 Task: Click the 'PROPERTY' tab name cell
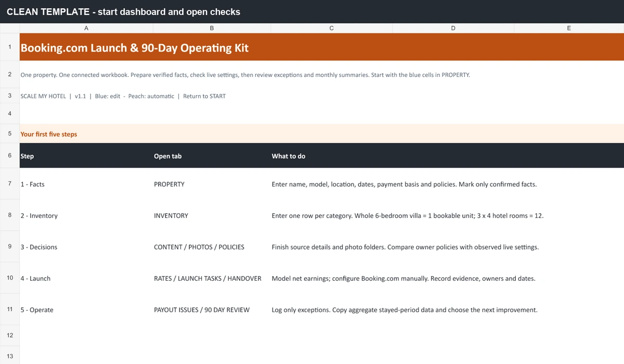tap(212, 184)
